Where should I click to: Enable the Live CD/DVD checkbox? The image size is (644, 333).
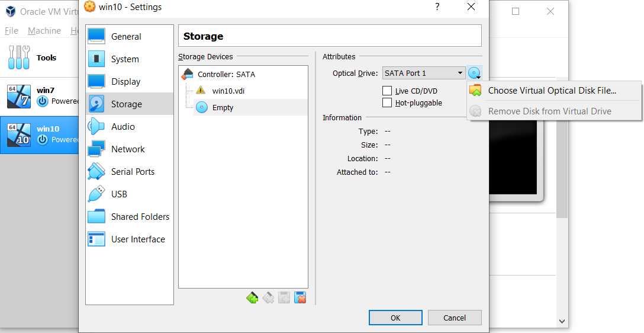(x=387, y=91)
